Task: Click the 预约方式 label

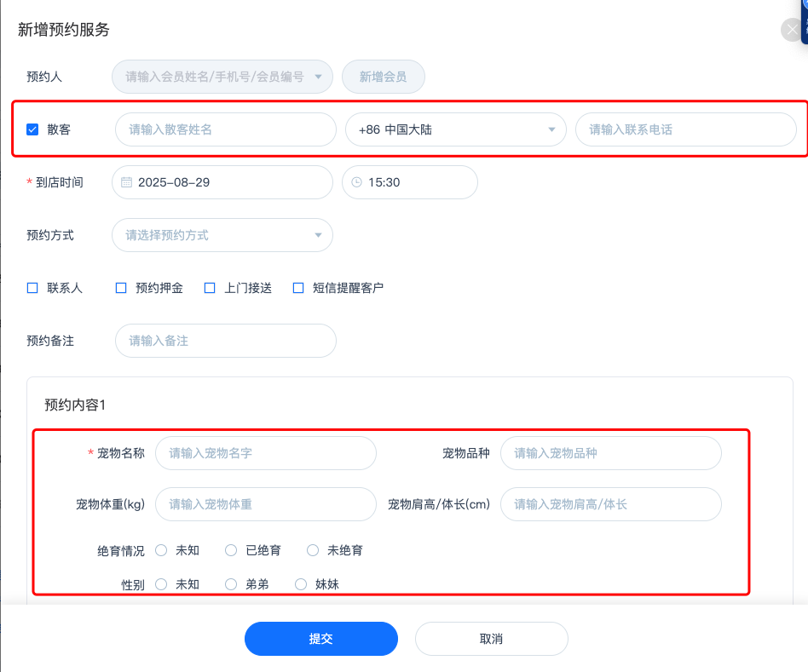Action: pos(50,235)
